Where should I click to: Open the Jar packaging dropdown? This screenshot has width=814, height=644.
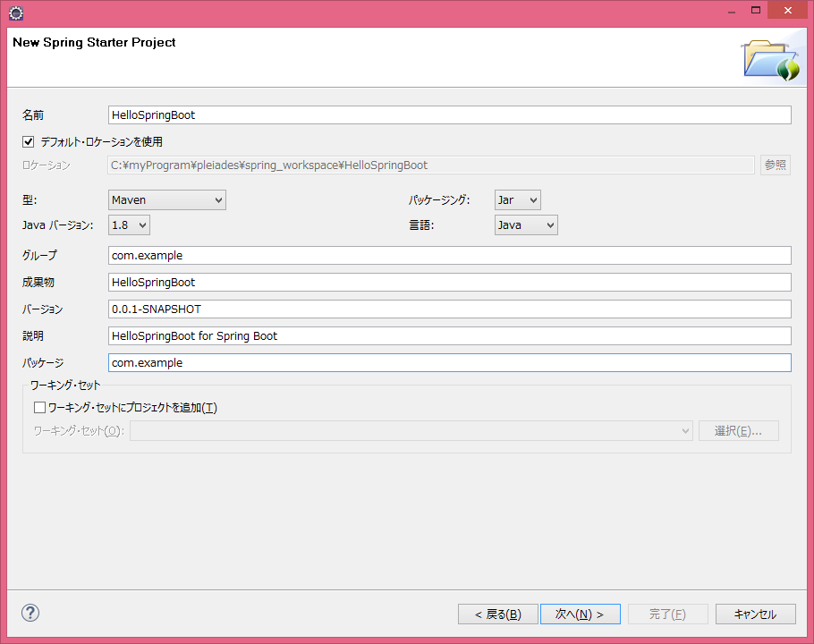point(518,199)
